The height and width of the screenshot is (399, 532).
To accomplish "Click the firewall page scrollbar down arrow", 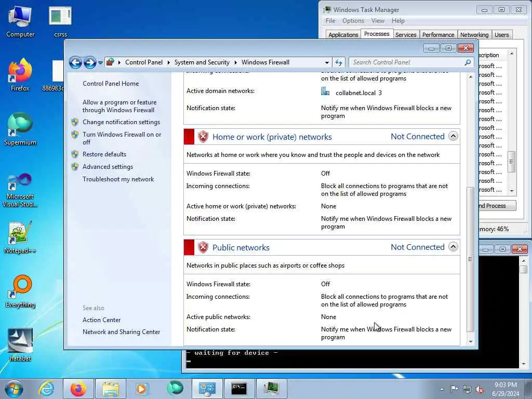I will point(470,342).
